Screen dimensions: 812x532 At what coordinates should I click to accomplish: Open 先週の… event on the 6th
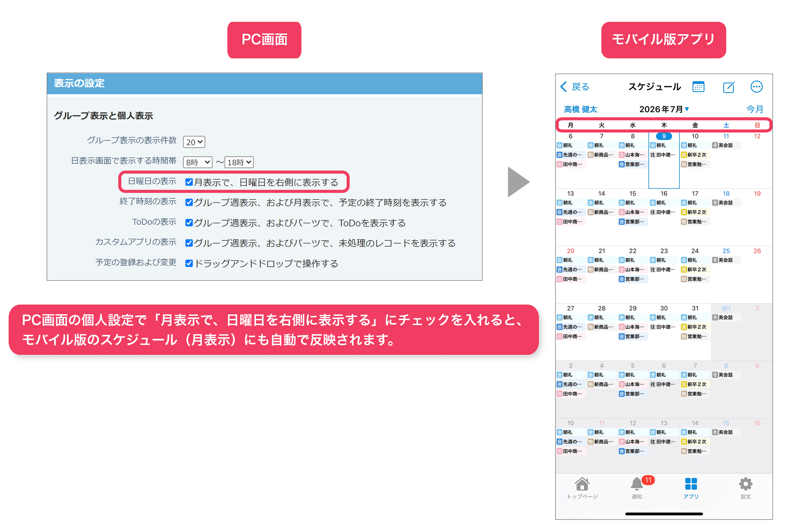point(570,155)
